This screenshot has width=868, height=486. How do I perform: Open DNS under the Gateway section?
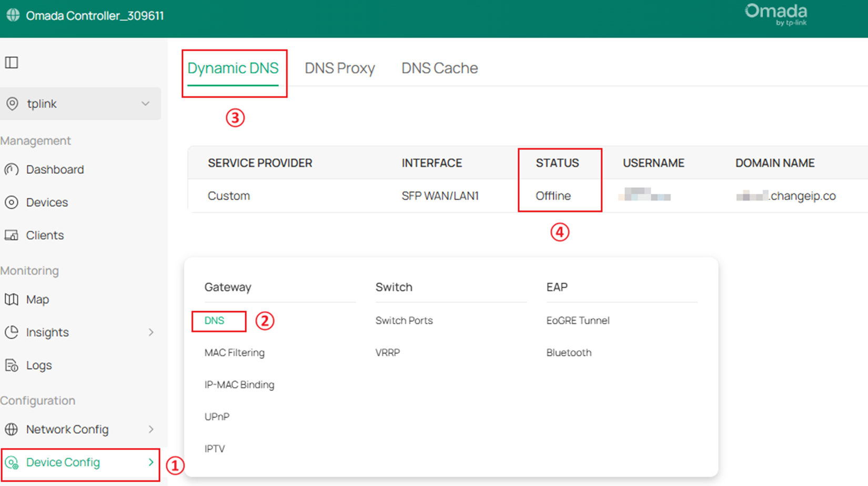[x=214, y=320]
